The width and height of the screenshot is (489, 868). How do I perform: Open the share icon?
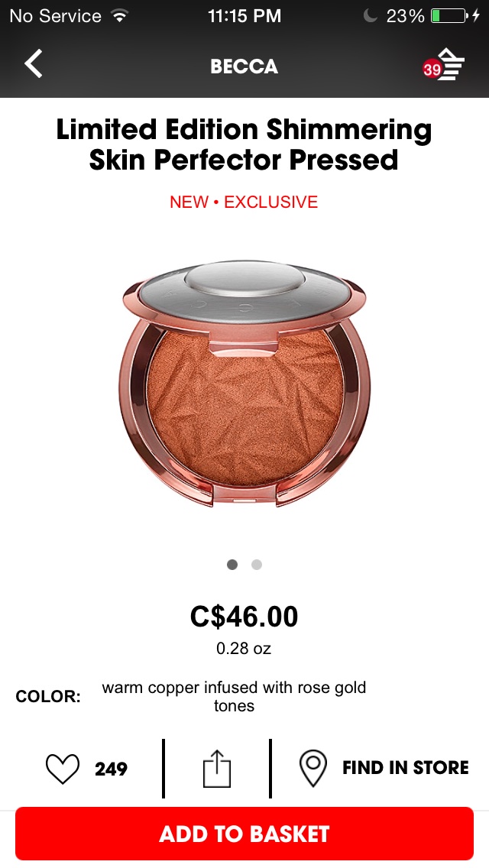(216, 769)
